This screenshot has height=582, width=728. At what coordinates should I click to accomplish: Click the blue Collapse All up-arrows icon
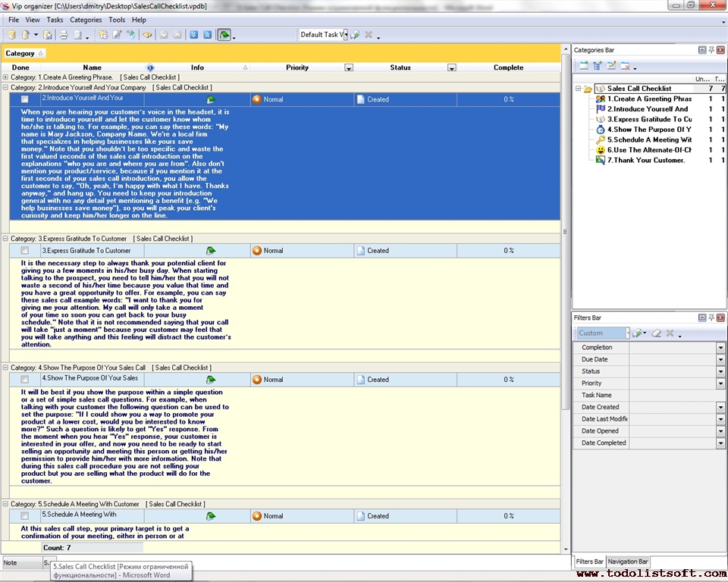[x=207, y=35]
